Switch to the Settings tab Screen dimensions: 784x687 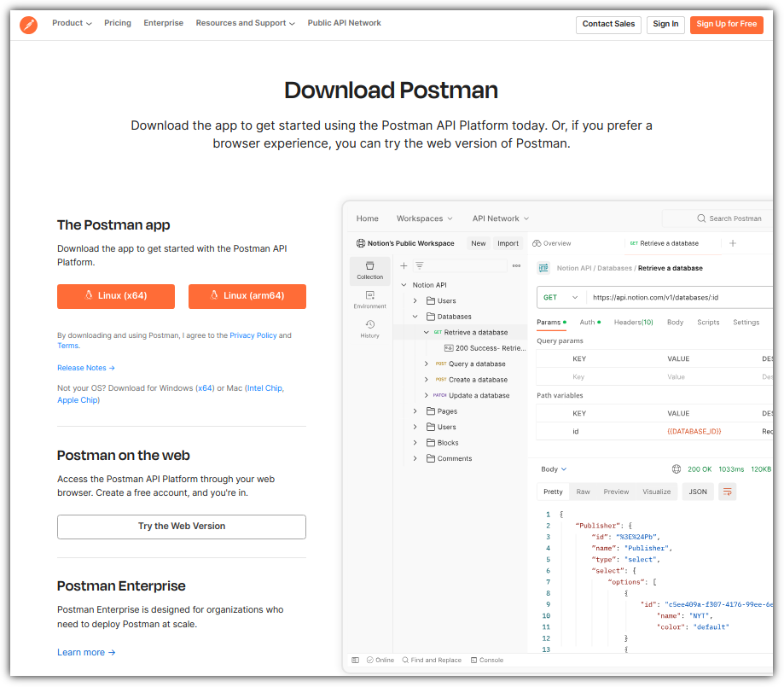(x=746, y=323)
